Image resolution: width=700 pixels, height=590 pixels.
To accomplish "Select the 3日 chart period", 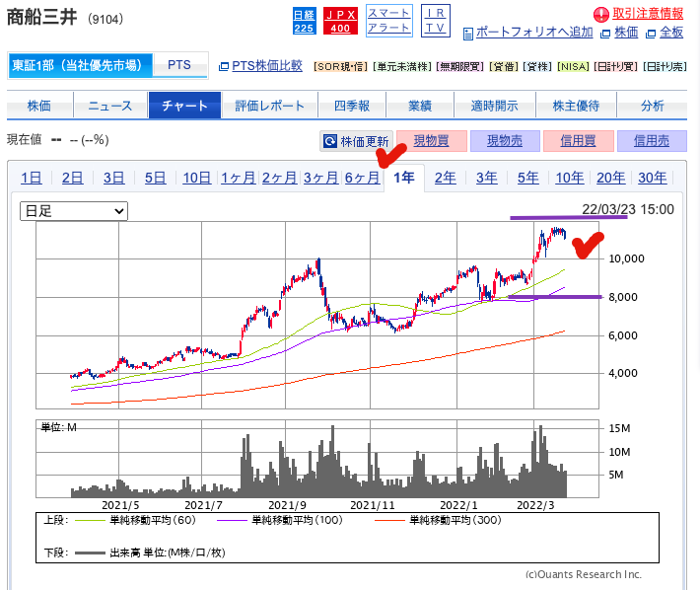I will [113, 178].
